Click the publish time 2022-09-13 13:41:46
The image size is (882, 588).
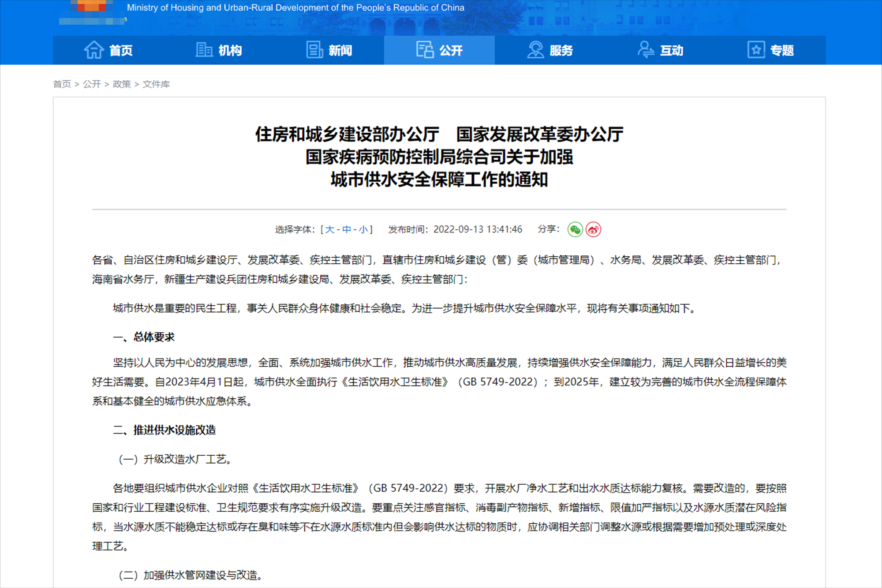point(478,229)
